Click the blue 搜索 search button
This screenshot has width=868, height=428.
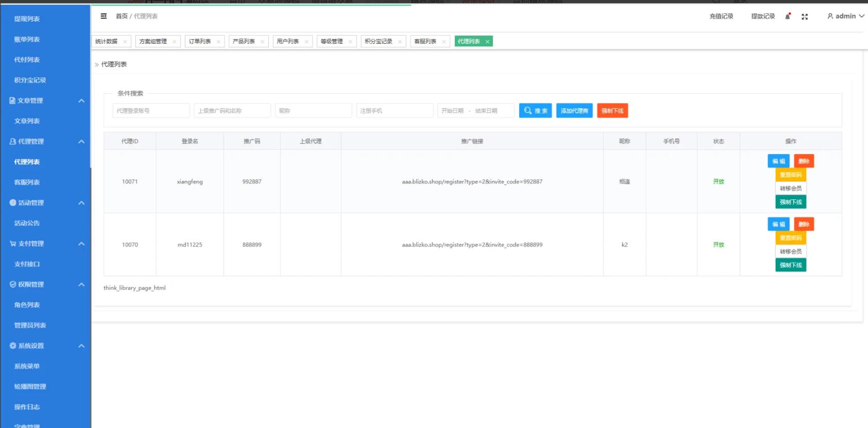535,111
